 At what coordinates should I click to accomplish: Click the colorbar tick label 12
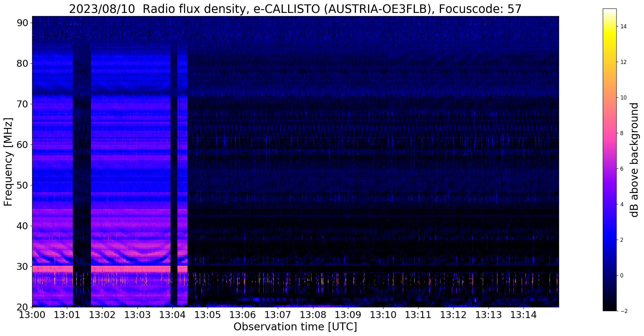coord(623,62)
